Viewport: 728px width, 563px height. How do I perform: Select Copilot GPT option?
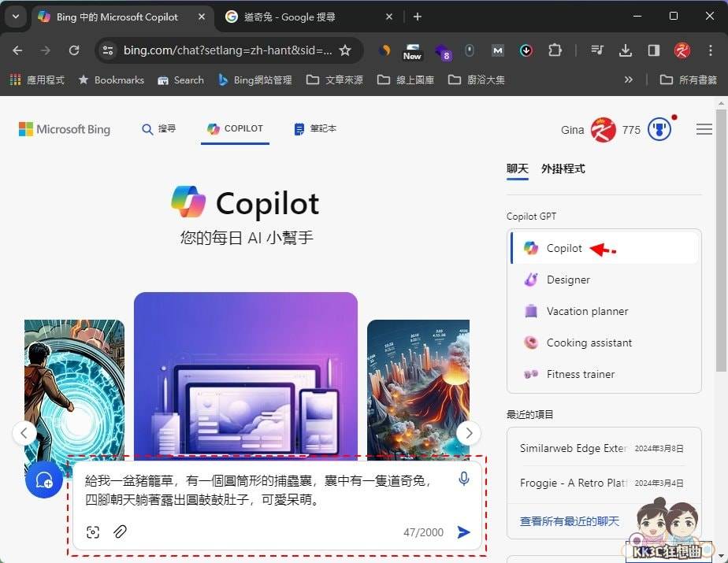604,248
